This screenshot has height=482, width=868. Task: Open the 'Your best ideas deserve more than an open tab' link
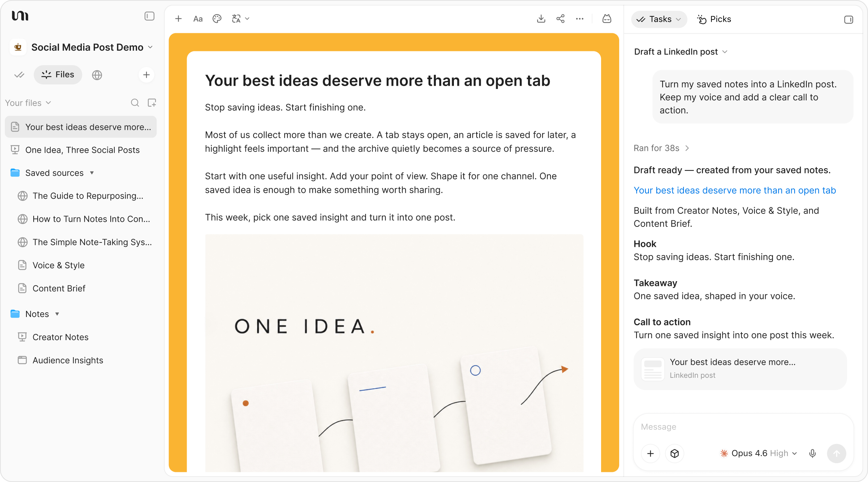pyautogui.click(x=735, y=190)
